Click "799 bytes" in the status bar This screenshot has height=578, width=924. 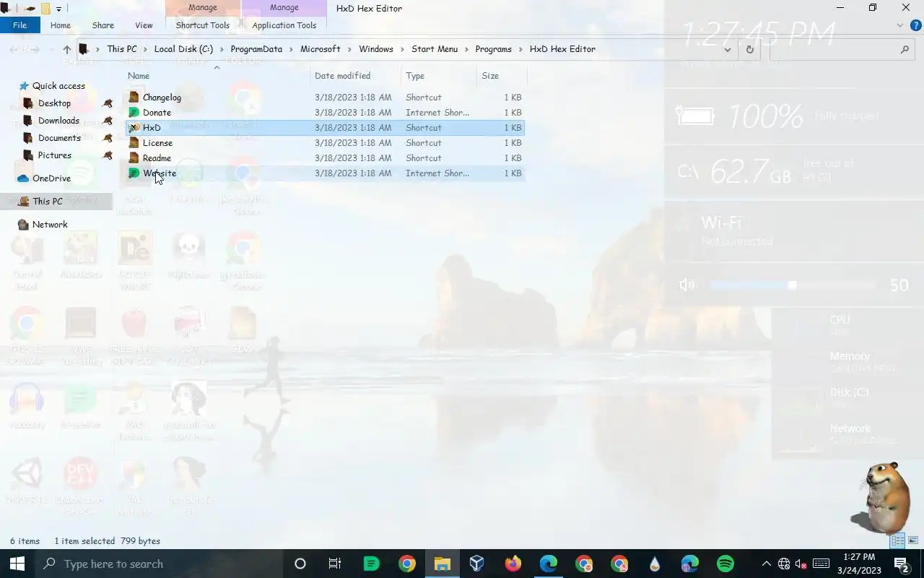pos(141,541)
